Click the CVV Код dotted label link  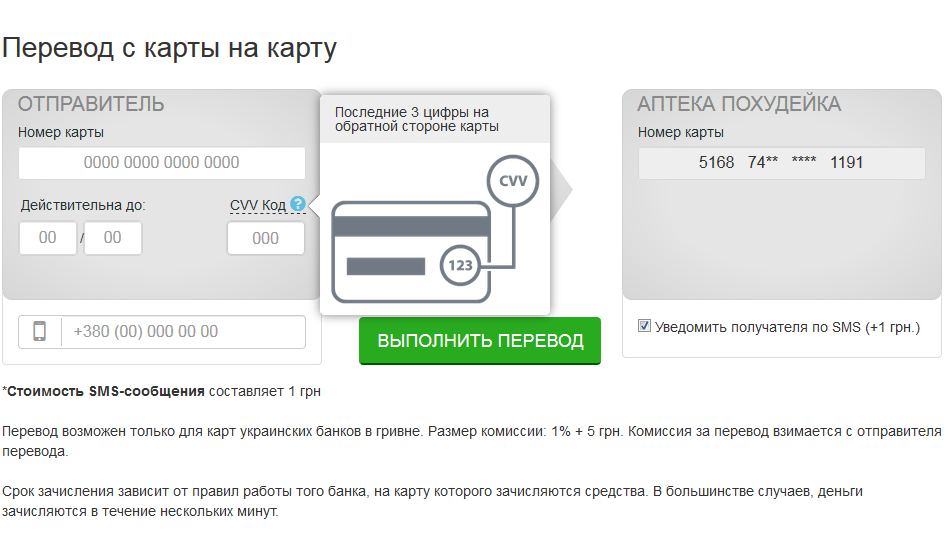pyautogui.click(x=257, y=205)
